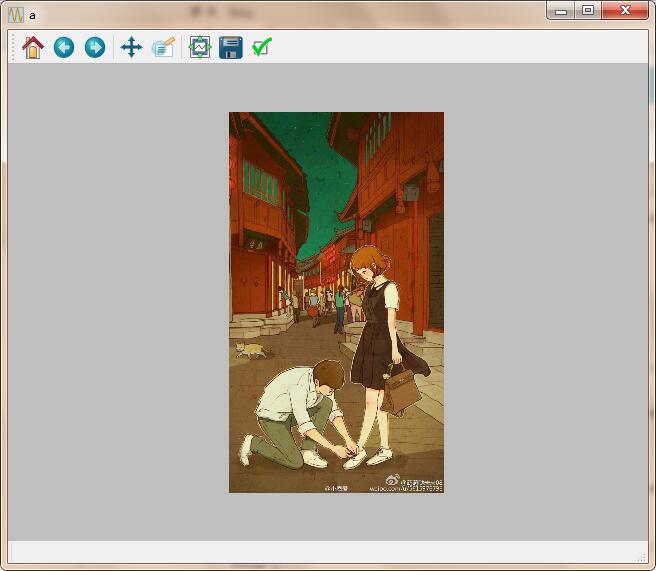Go back to previous view arrow
The width and height of the screenshot is (656, 571).
click(64, 47)
